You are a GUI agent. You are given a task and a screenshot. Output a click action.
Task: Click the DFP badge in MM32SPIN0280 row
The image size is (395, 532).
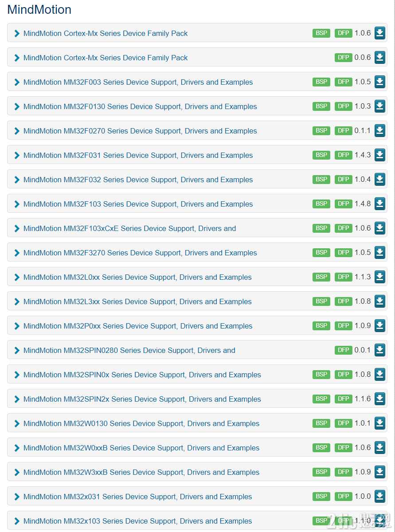(x=344, y=350)
